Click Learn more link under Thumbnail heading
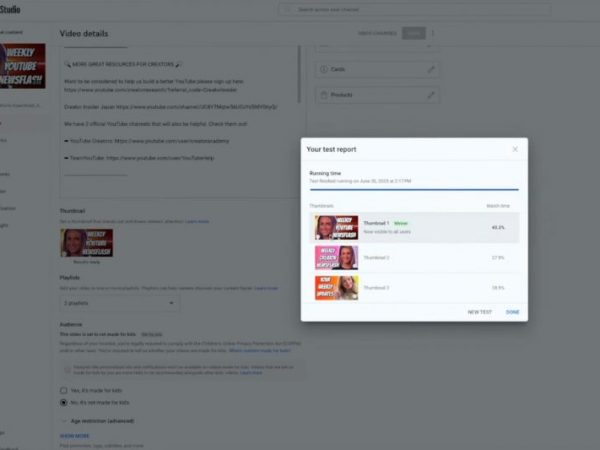 tap(197, 221)
